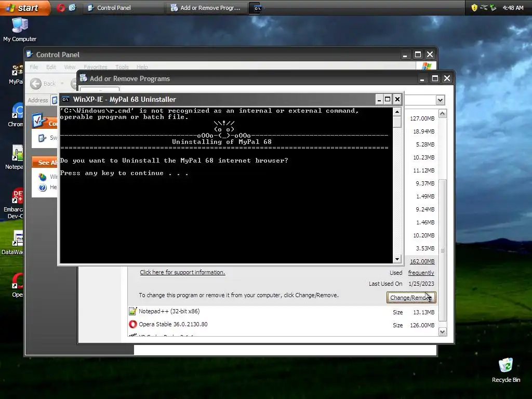Image resolution: width=532 pixels, height=399 pixels.
Task: Click the programs list scrollbar thumb
Action: [x=443, y=250]
